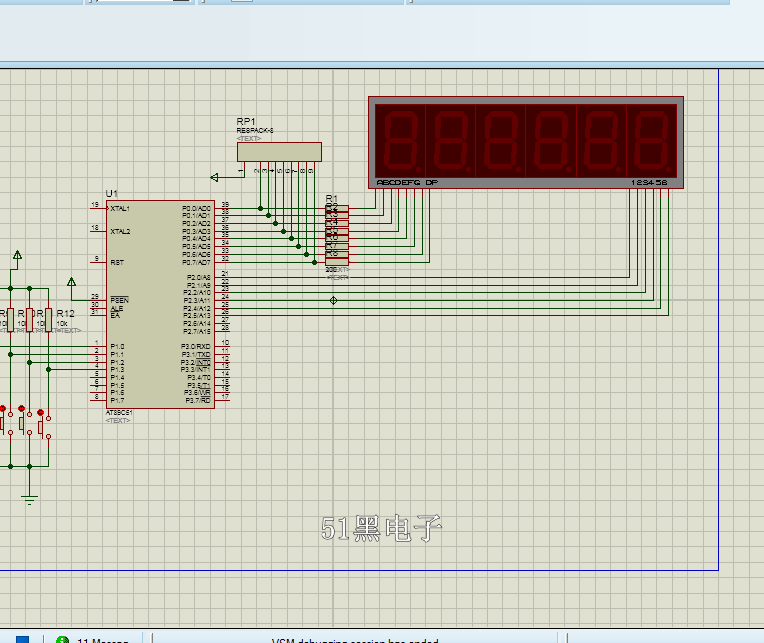Click the P0.7/AD7 pin label
The width and height of the screenshot is (764, 643).
click(196, 263)
